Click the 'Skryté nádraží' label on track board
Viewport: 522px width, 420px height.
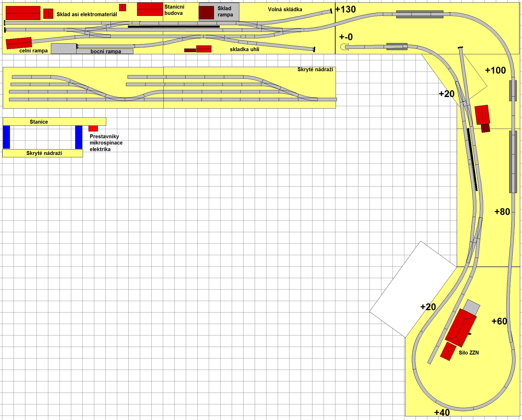[315, 69]
